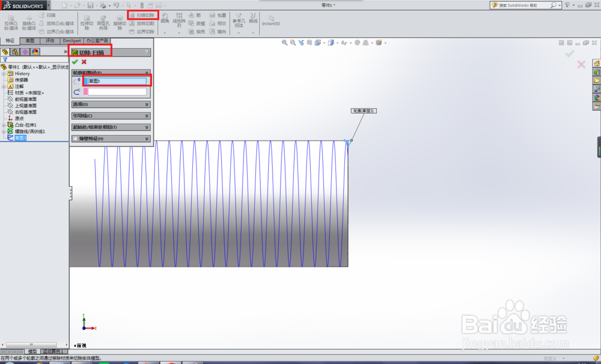Select 前视基准面 front plane in tree

tap(26, 99)
